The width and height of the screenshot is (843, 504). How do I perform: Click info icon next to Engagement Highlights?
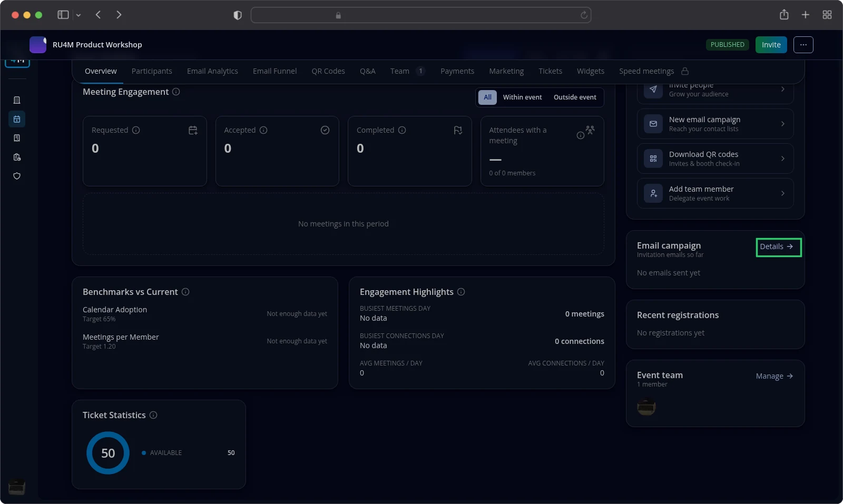coord(461,292)
